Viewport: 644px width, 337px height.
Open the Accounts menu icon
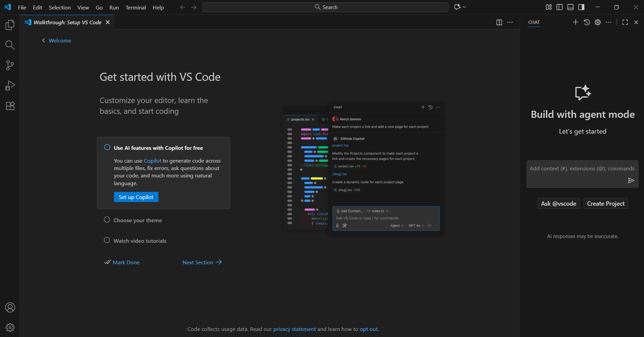10,307
